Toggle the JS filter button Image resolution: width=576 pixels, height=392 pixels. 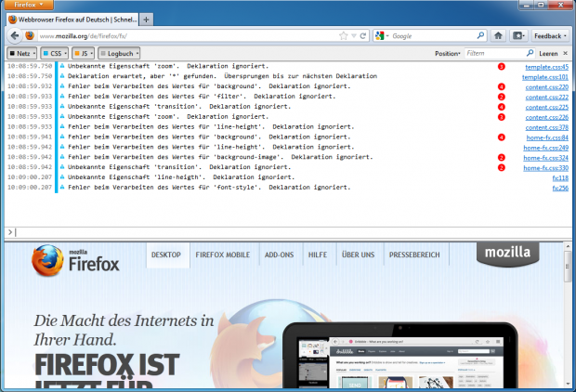pyautogui.click(x=81, y=53)
